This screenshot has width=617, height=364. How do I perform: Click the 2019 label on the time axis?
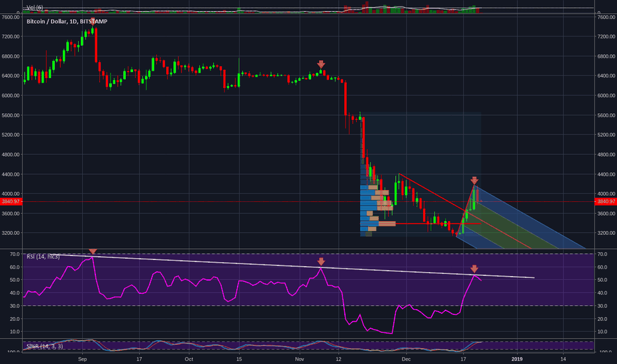[516, 359]
